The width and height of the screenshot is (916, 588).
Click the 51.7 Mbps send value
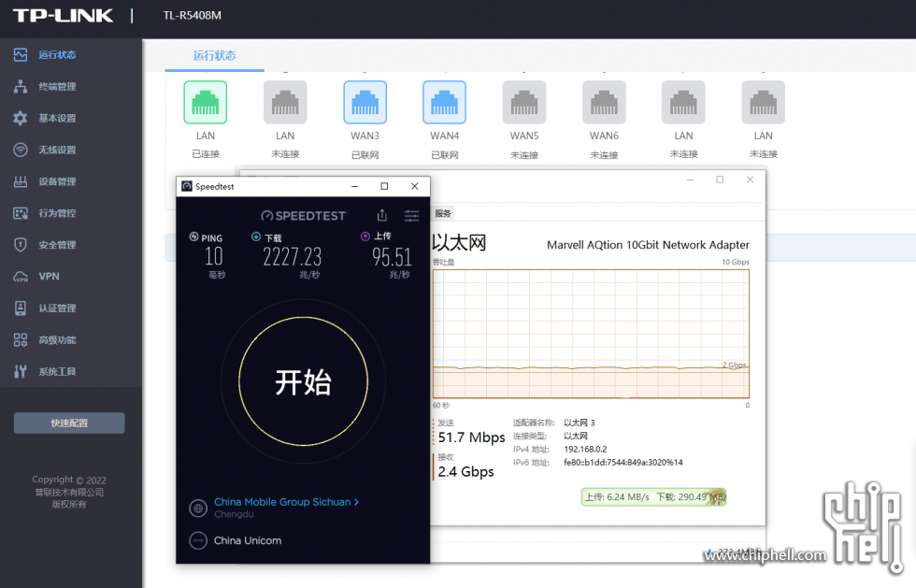(x=471, y=437)
